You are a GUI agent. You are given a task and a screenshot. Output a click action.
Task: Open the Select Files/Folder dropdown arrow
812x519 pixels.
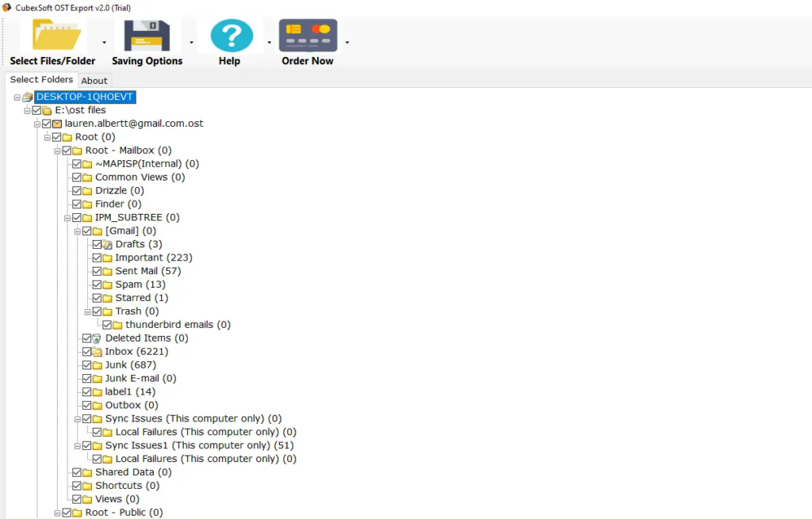point(104,43)
